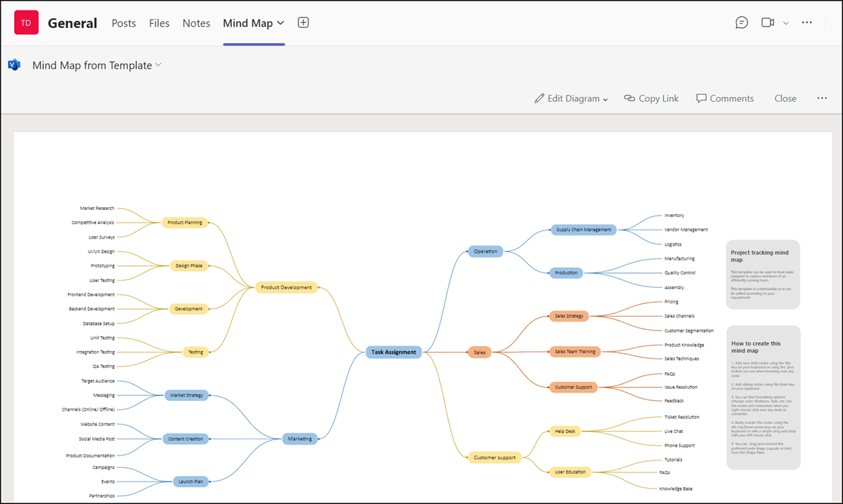Switch to the Notes tab
This screenshot has height=504, width=843.
point(196,23)
